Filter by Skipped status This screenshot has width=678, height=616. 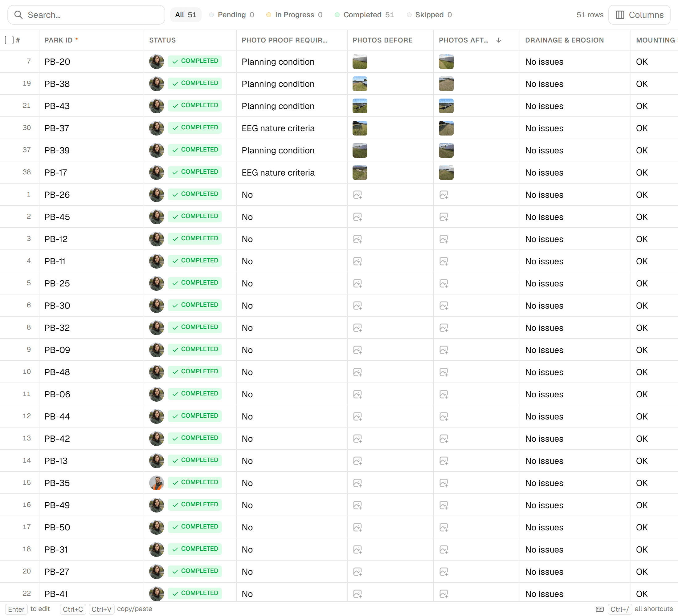430,15
